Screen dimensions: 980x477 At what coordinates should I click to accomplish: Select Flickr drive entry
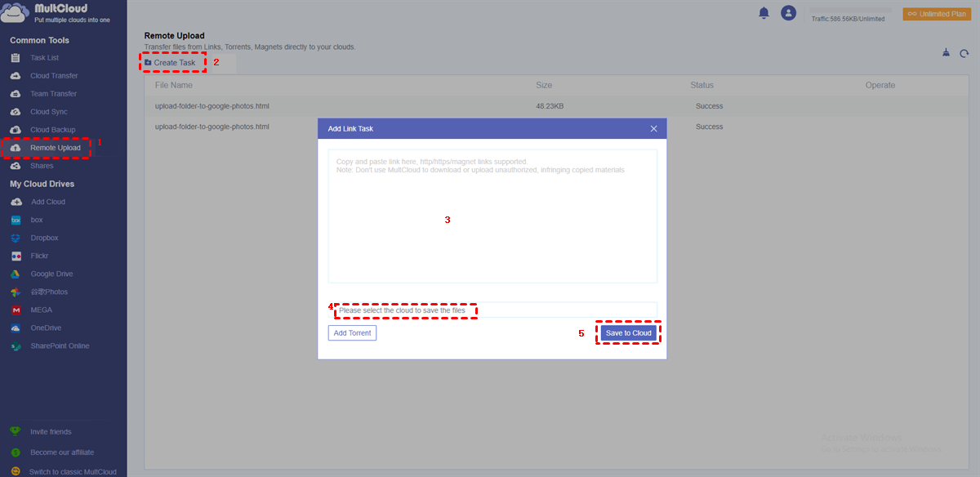[39, 256]
